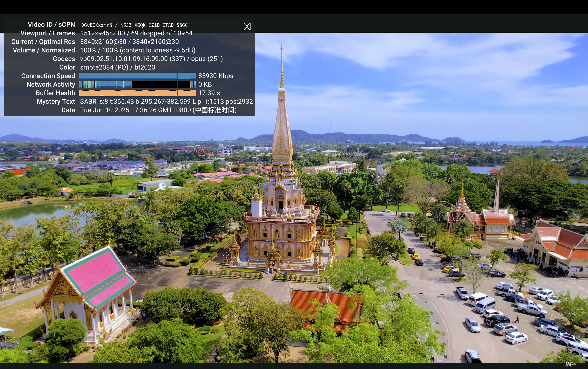This screenshot has height=369, width=588.
Task: Click the 17.39 s buffer reading
Action: click(x=209, y=93)
